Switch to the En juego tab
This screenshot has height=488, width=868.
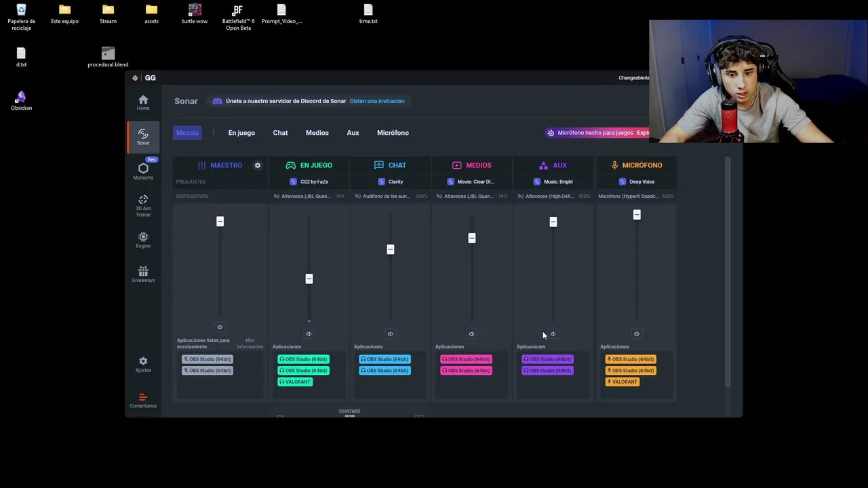(241, 133)
